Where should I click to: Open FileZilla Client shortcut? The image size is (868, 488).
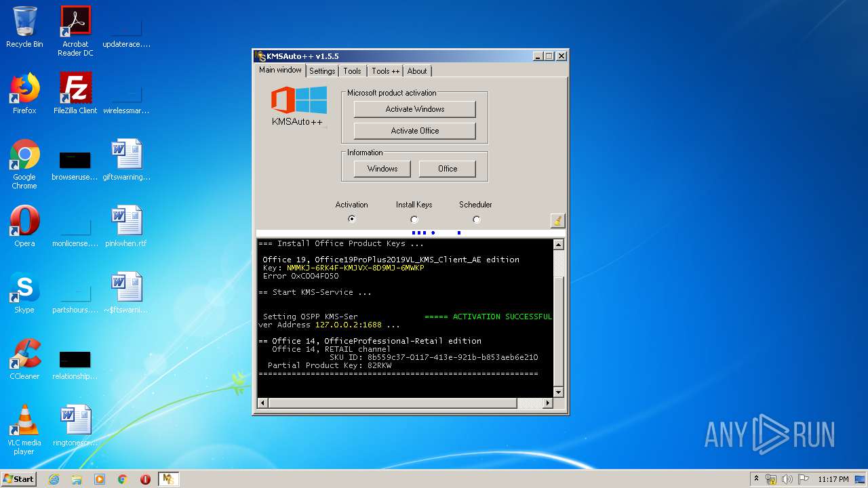point(75,94)
